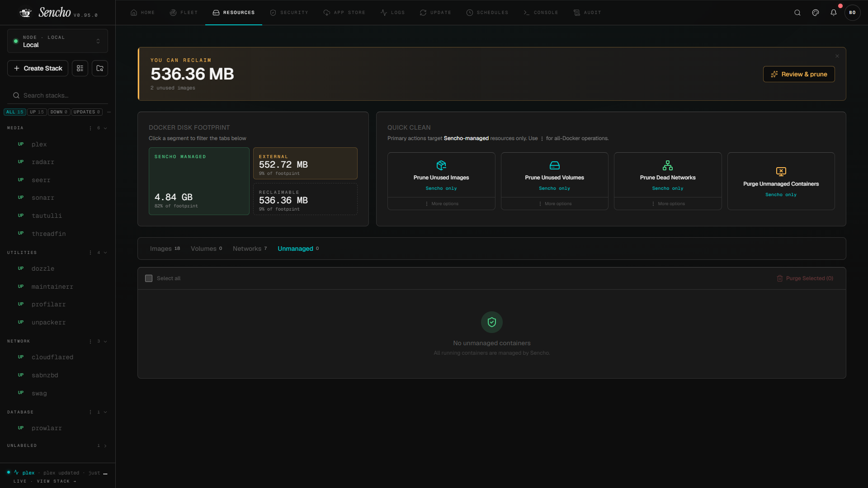Collapse the stack filter row dash
Viewport: 868px width, 488px height.
(109, 112)
